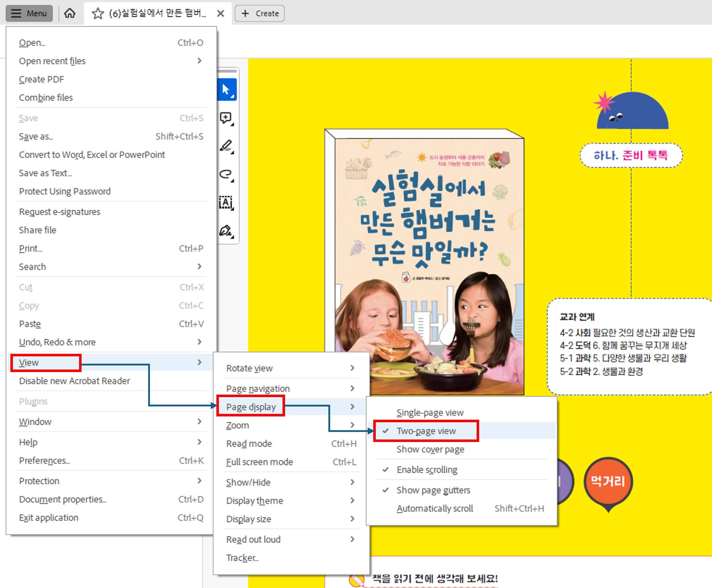712x588 pixels.
Task: Disable Show page gutters
Action: [x=433, y=490]
